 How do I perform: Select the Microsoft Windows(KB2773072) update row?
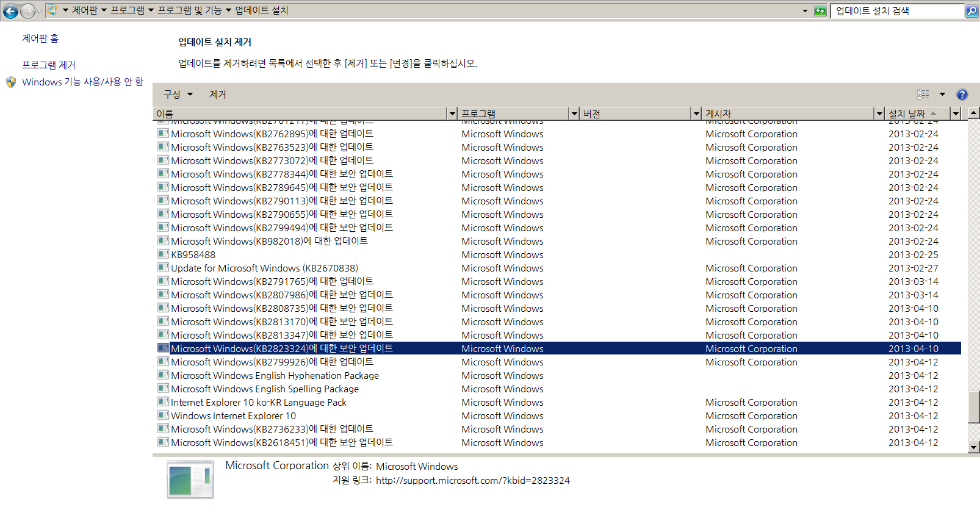(x=558, y=160)
